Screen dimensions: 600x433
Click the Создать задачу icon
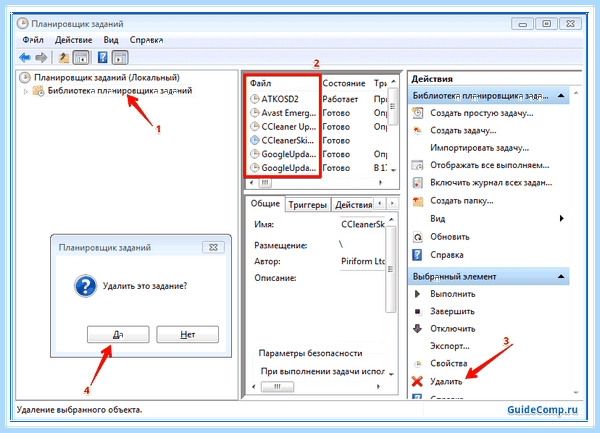pos(417,130)
